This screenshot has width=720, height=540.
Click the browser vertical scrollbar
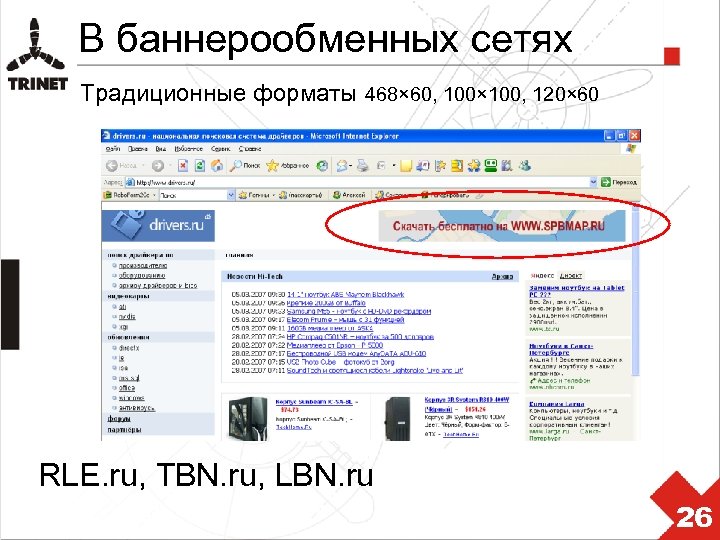[636, 289]
